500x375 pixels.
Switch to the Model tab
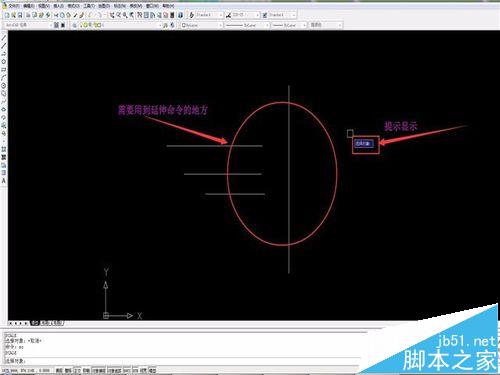point(35,323)
